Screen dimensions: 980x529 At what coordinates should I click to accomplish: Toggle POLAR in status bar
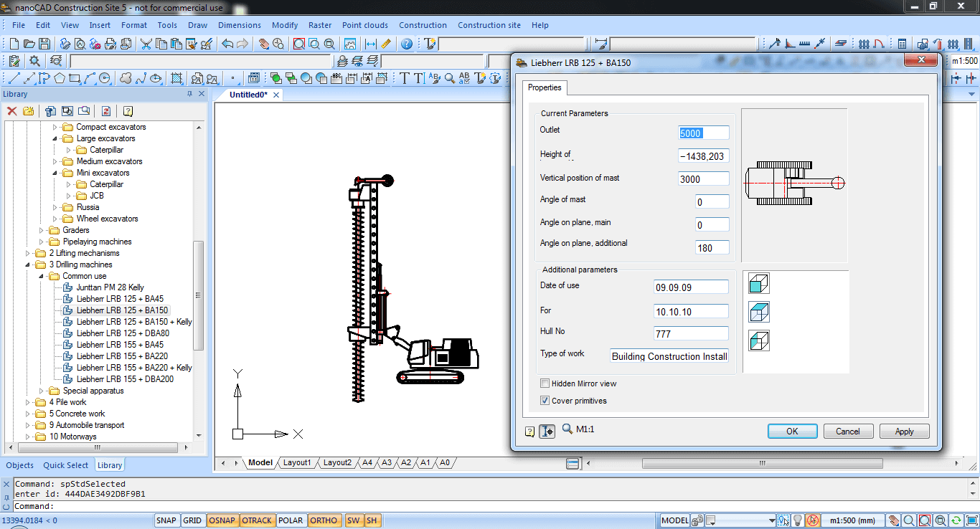(x=291, y=520)
